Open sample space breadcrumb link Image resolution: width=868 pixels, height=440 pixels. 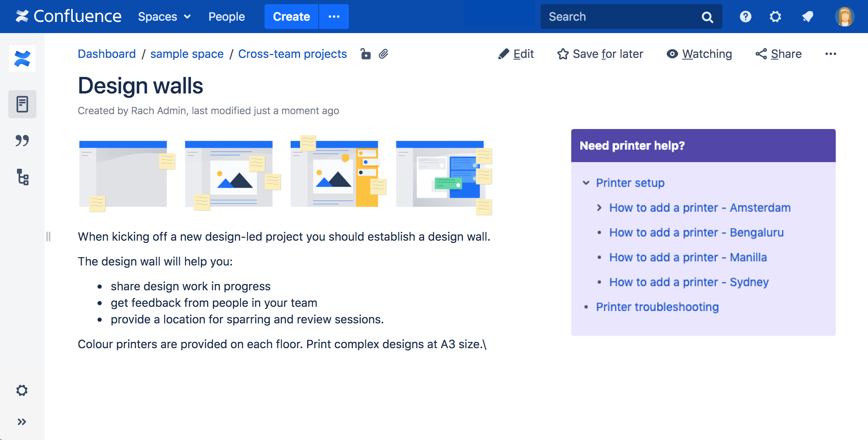187,54
